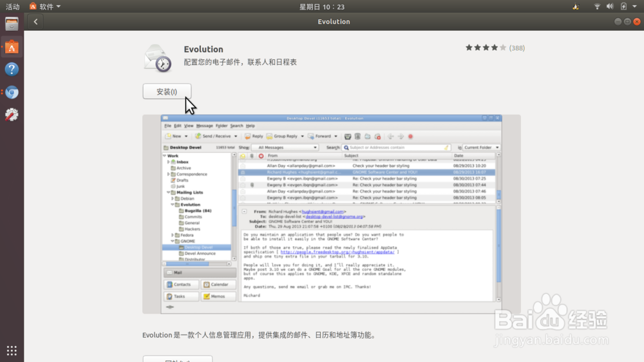644x362 pixels.
Task: Go back using the header back arrow
Action: tap(35, 22)
